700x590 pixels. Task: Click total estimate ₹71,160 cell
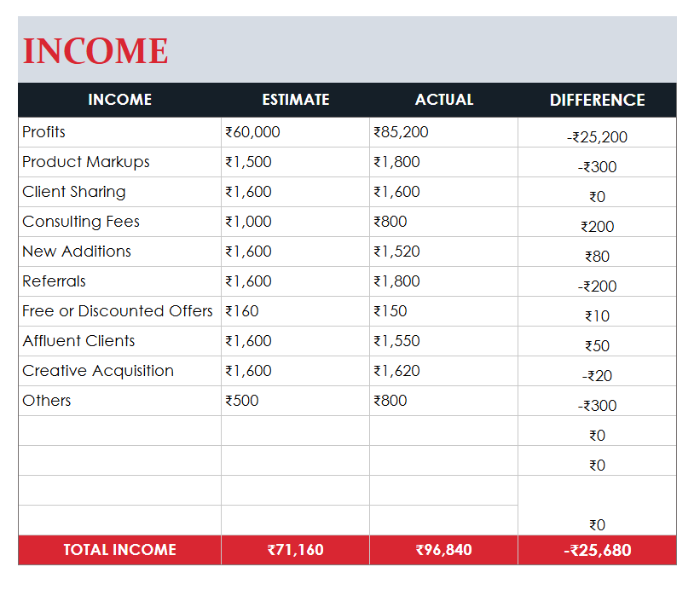click(x=295, y=550)
